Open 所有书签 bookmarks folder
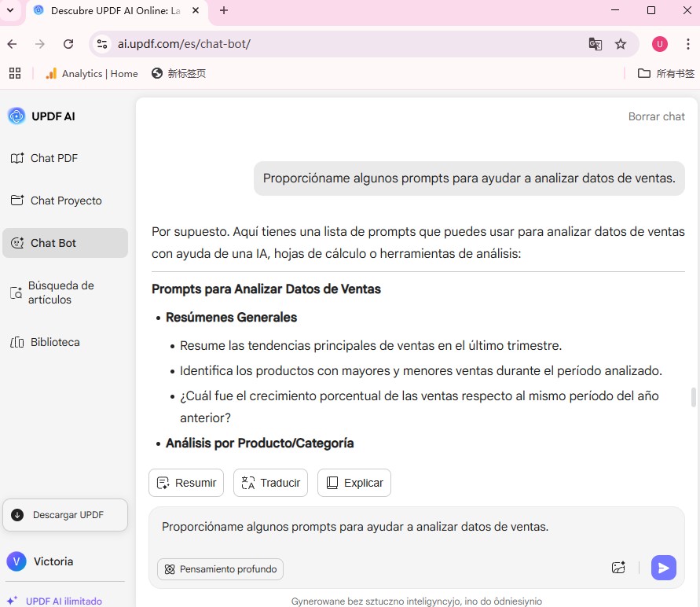Screen dimensions: 700x607 click(x=665, y=73)
